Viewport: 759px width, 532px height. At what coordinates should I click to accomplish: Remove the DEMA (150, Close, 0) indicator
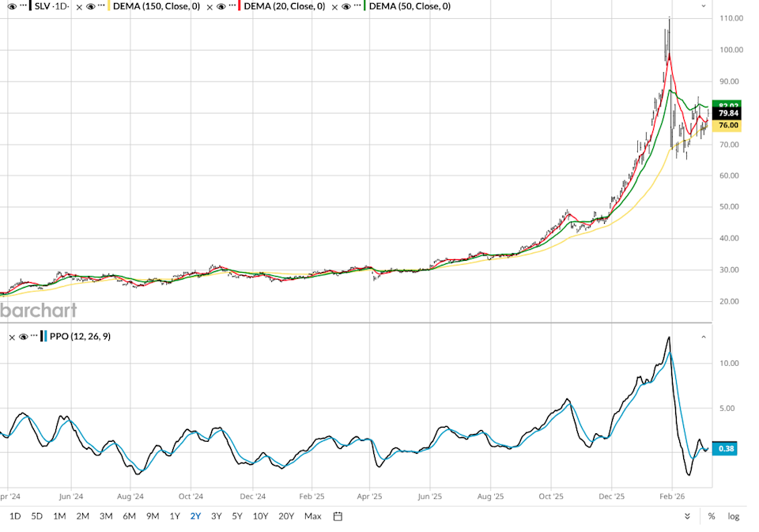point(79,6)
